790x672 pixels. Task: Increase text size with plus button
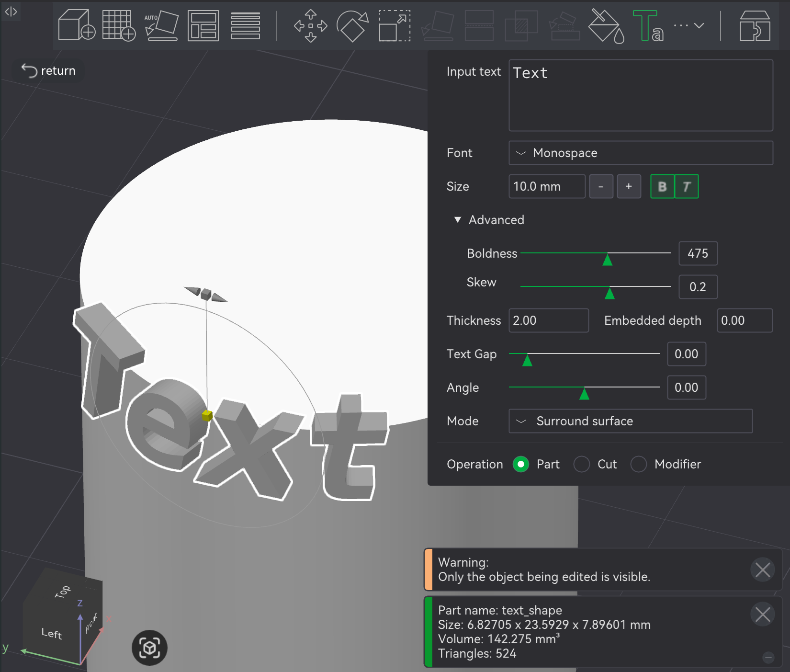pyautogui.click(x=629, y=186)
